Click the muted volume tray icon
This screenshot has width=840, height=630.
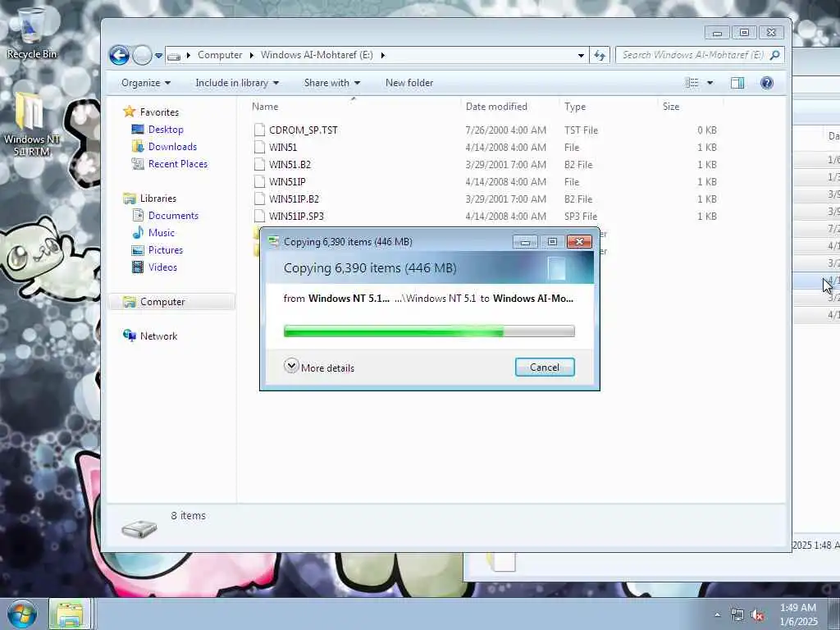757,615
